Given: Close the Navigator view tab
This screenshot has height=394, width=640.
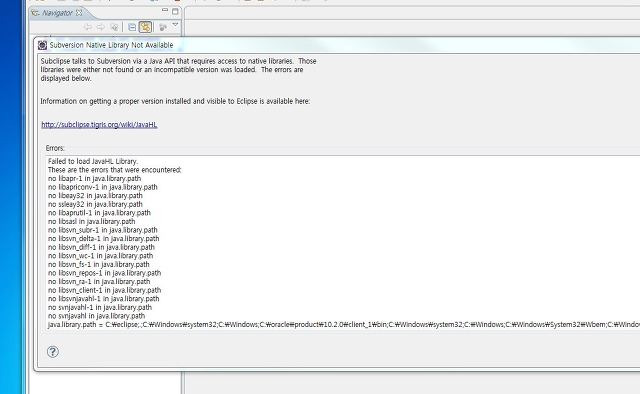Looking at the screenshot, I should click(79, 13).
